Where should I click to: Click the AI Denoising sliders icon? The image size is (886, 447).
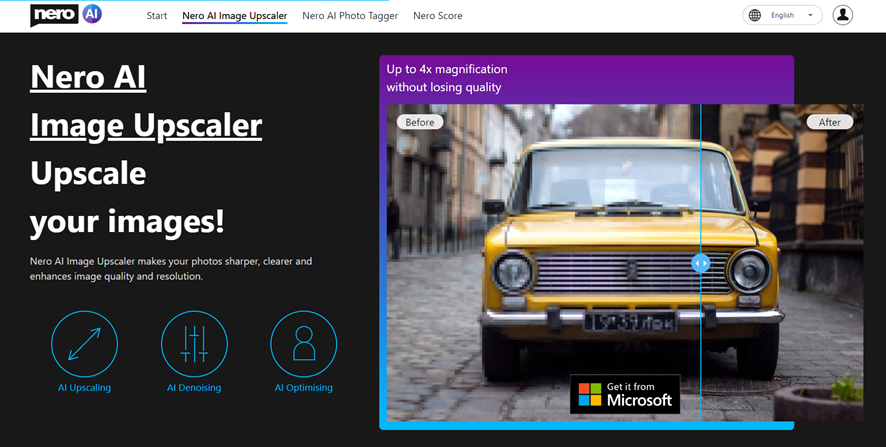(194, 344)
